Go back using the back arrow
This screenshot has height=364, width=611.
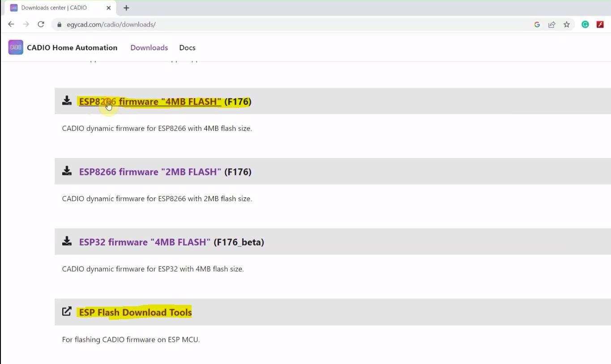pyautogui.click(x=11, y=24)
